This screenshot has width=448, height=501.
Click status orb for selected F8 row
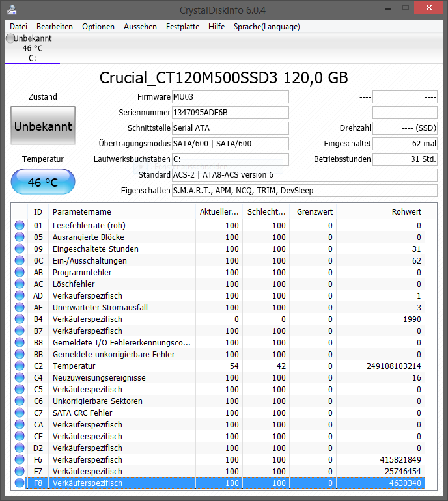click(20, 483)
